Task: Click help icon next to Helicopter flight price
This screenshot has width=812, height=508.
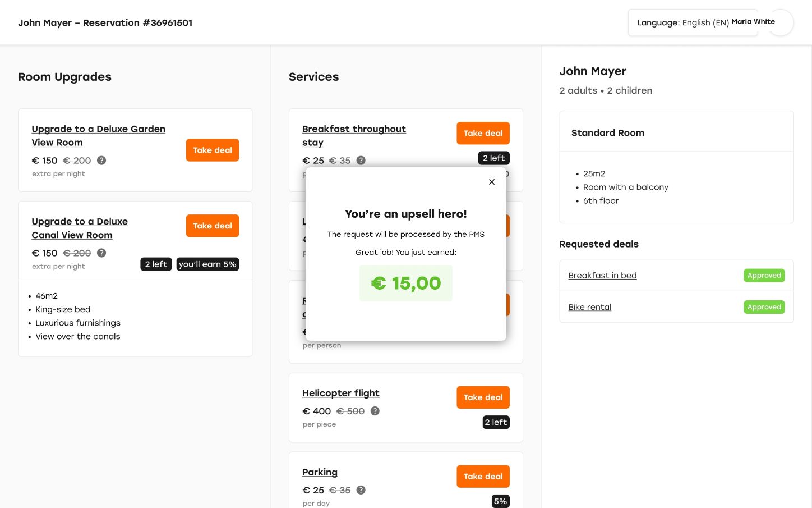Action: coord(375,411)
